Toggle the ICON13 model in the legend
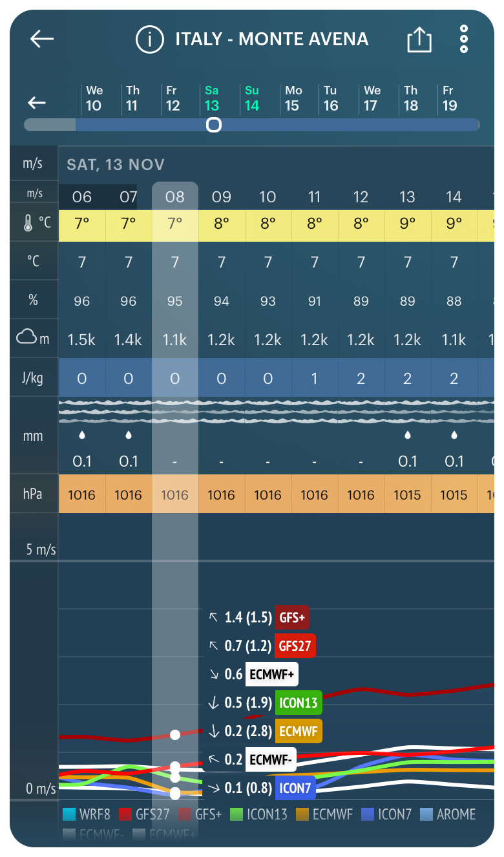504x857 pixels. (258, 814)
